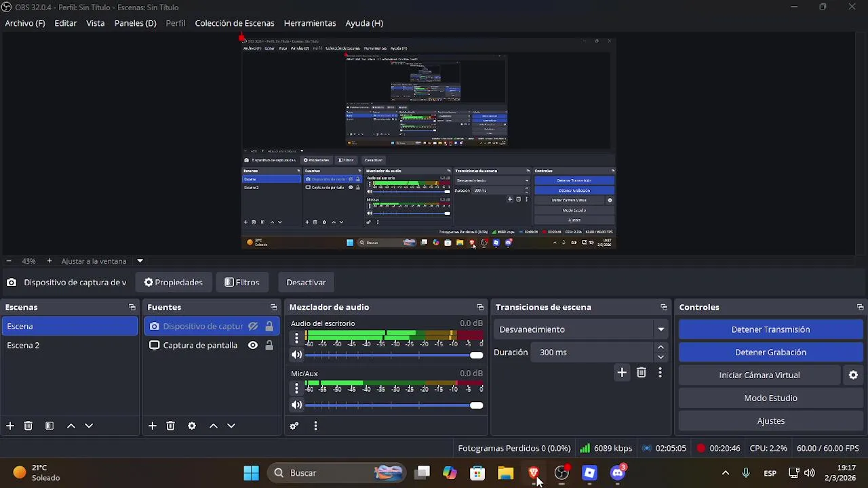Open Discord from the taskbar
868x488 pixels.
coord(618,473)
